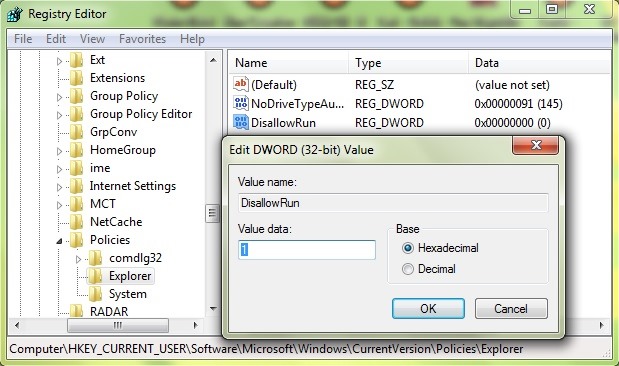Open the View menu
619x366 pixels.
pyautogui.click(x=92, y=39)
